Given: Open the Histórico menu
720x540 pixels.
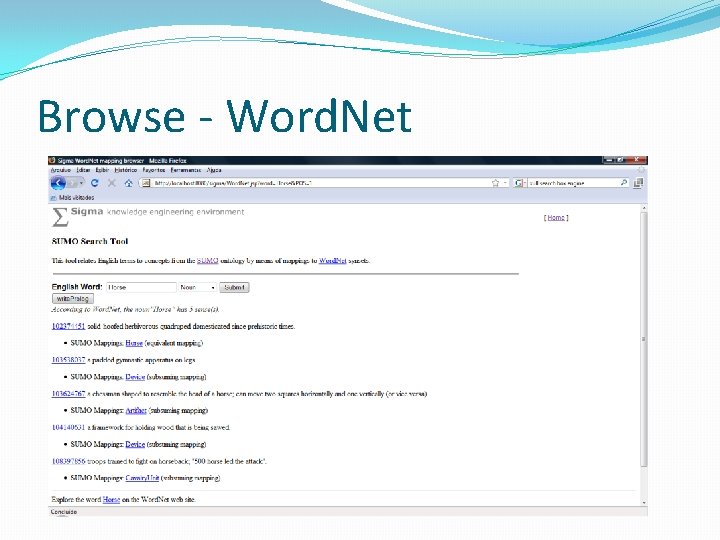Looking at the screenshot, I should (x=126, y=170).
